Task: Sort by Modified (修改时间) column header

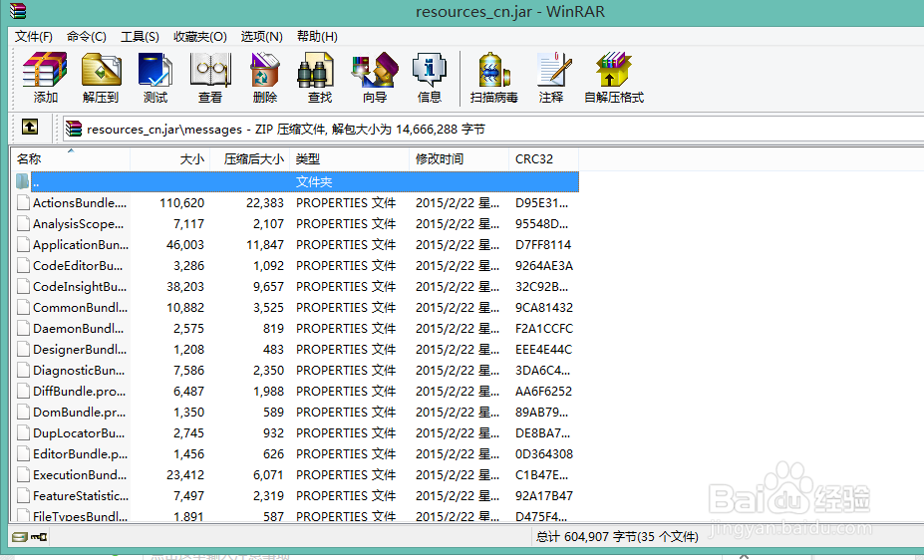Action: click(459, 159)
